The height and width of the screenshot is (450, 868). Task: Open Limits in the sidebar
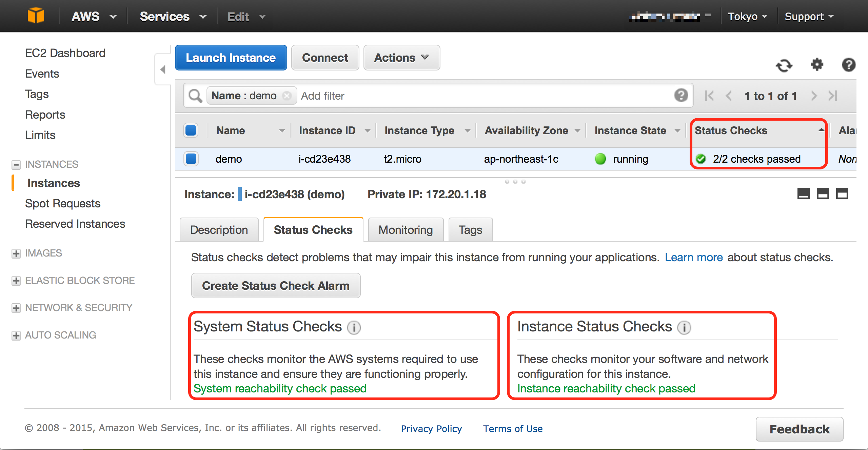(40, 135)
